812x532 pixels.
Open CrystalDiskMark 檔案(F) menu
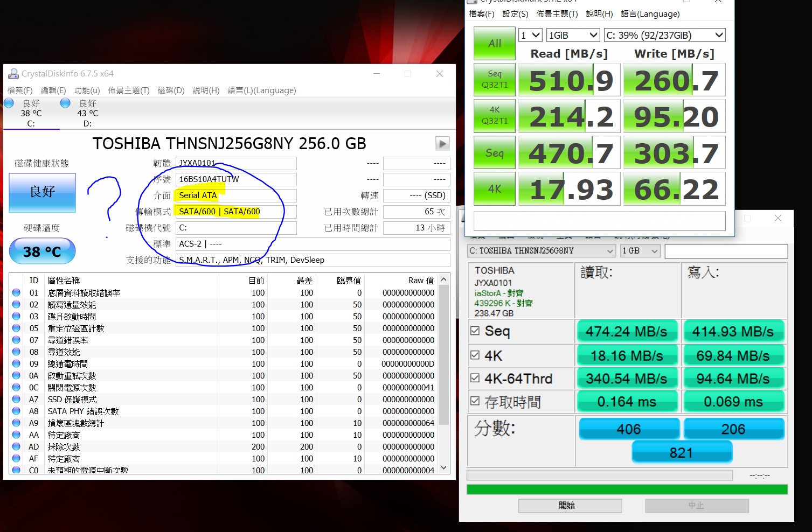[482, 14]
